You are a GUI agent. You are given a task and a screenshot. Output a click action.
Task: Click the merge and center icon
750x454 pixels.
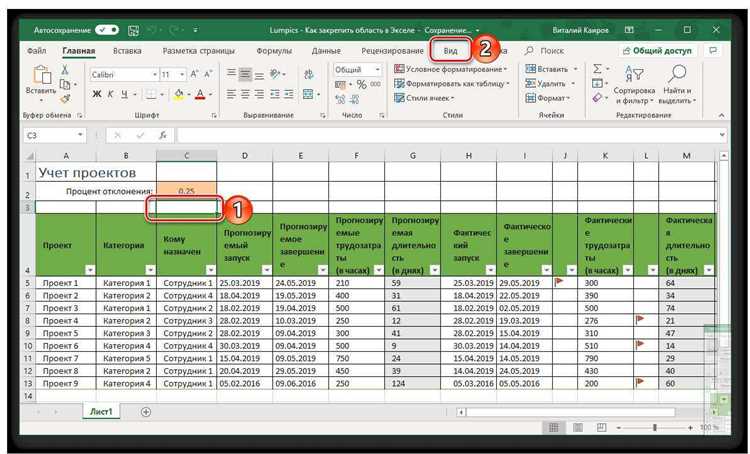point(309,95)
